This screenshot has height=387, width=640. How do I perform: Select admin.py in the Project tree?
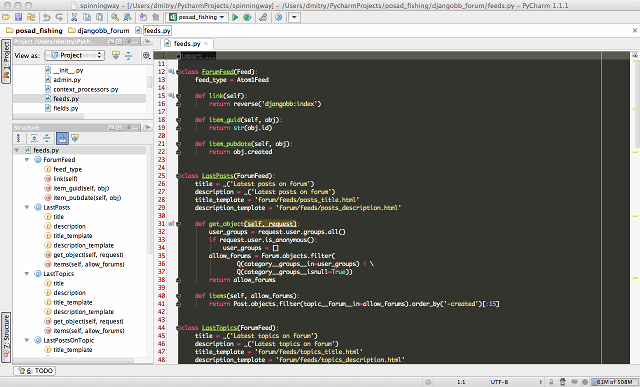coord(63,80)
